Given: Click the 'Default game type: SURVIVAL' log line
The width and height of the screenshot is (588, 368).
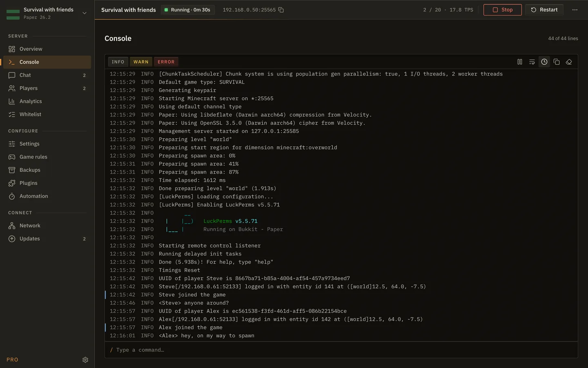Looking at the screenshot, I should [341, 82].
